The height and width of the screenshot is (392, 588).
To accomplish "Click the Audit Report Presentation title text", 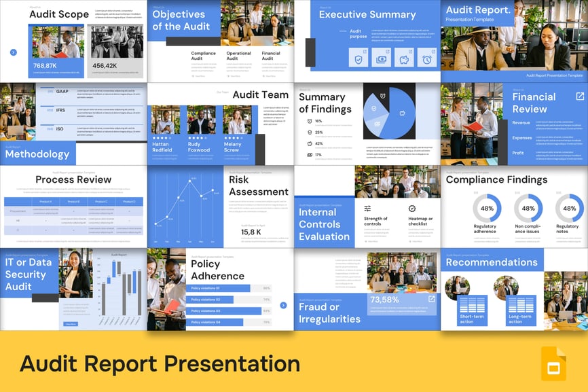I will 160,363.
